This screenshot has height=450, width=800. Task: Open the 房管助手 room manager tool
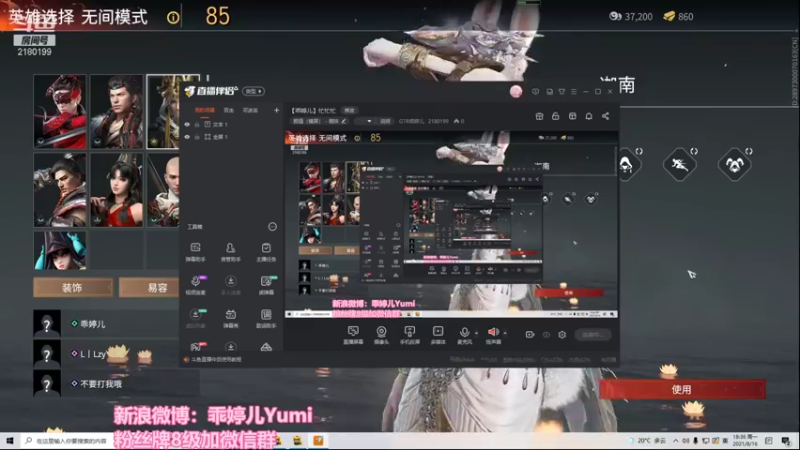[x=231, y=252]
